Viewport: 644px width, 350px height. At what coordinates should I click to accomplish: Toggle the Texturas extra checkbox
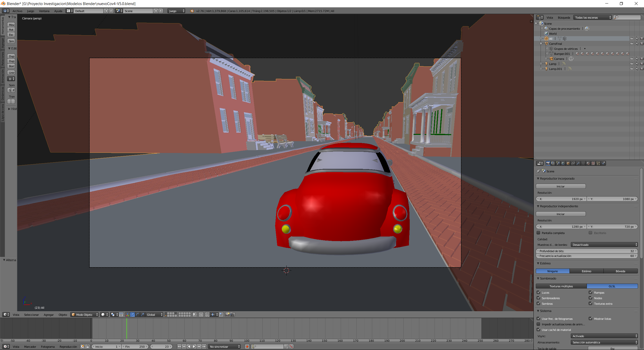click(590, 304)
